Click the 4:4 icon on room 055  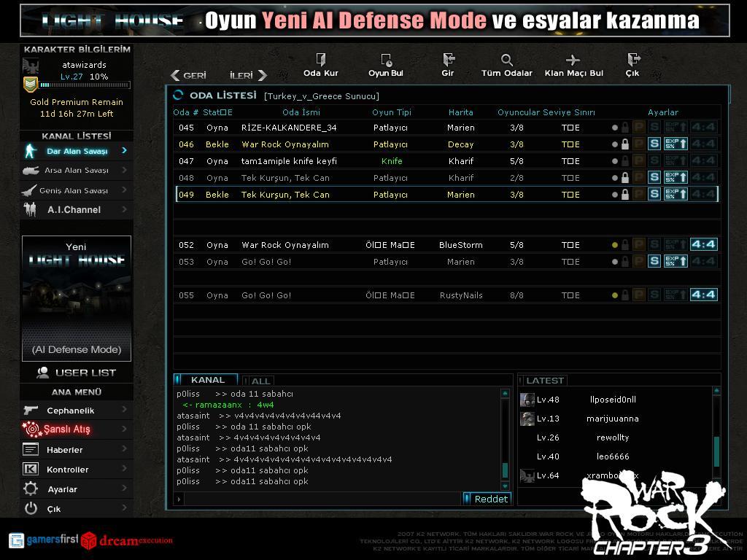click(x=704, y=295)
